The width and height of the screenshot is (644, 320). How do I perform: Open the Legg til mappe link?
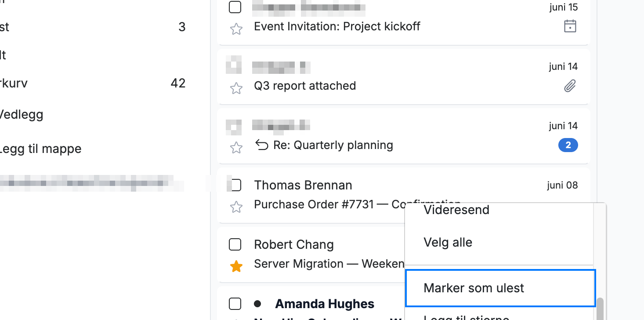[x=40, y=149]
